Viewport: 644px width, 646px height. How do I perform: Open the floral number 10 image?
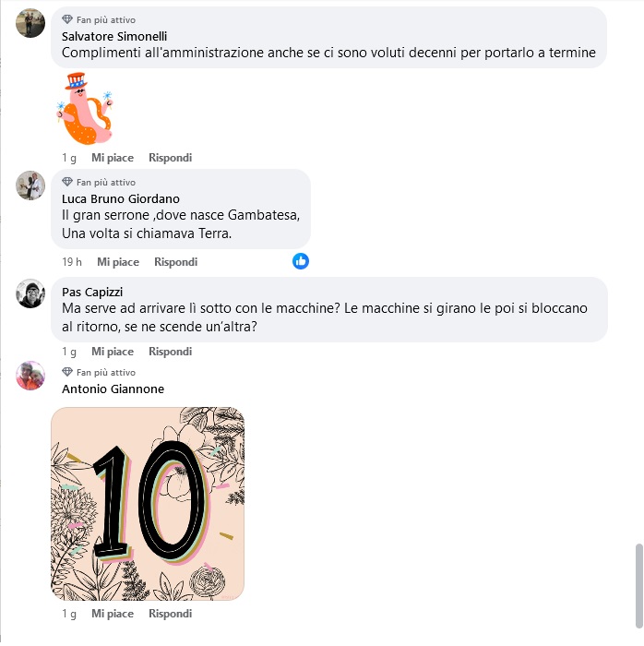[148, 504]
